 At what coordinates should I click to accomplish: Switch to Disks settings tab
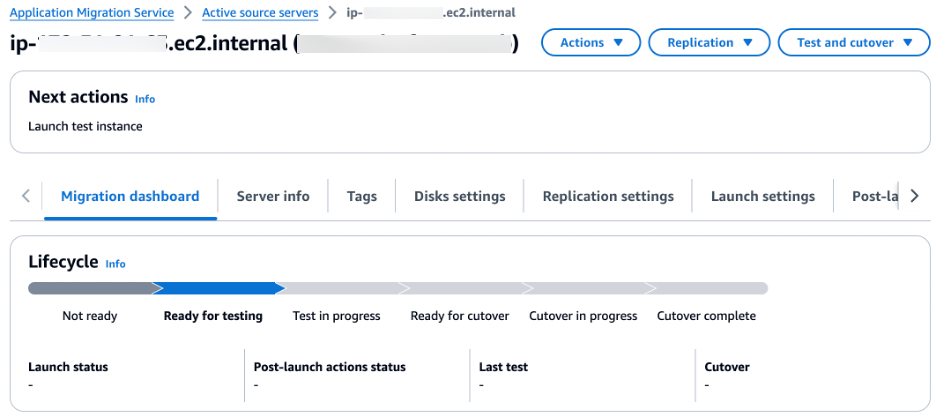pos(460,196)
